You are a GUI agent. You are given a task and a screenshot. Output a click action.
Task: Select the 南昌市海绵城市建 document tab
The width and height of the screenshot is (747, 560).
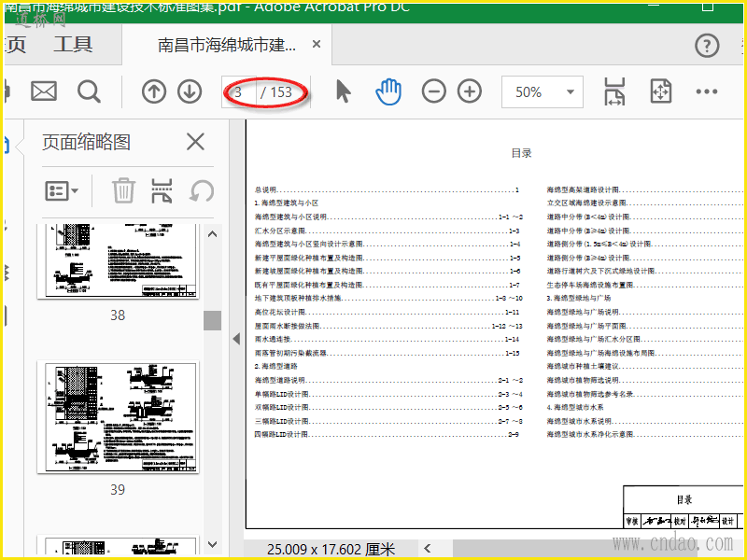227,45
